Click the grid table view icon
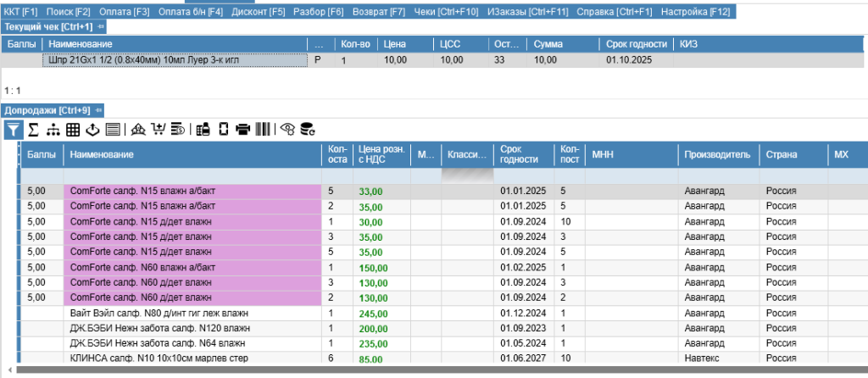This screenshot has height=378, width=868. point(73,130)
